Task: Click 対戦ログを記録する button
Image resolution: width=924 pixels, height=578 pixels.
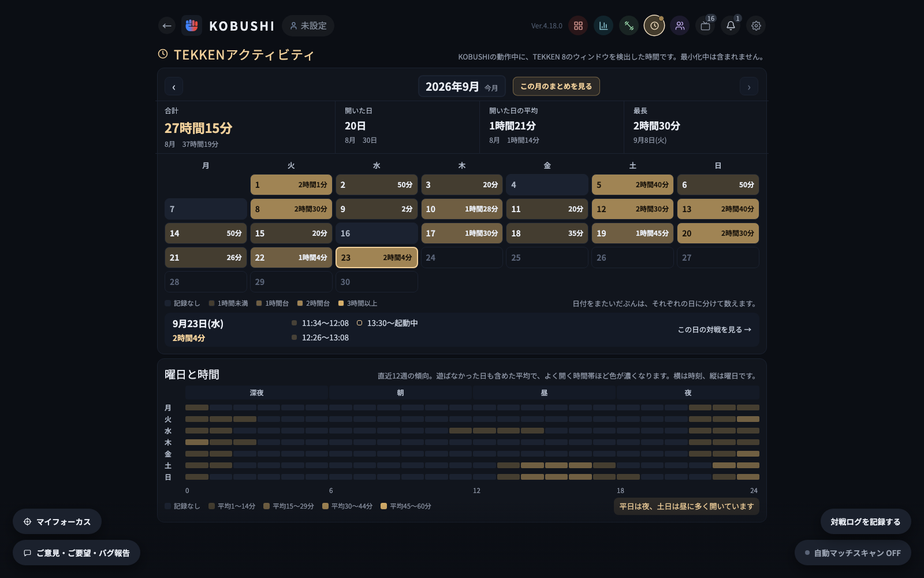Action: pyautogui.click(x=865, y=522)
